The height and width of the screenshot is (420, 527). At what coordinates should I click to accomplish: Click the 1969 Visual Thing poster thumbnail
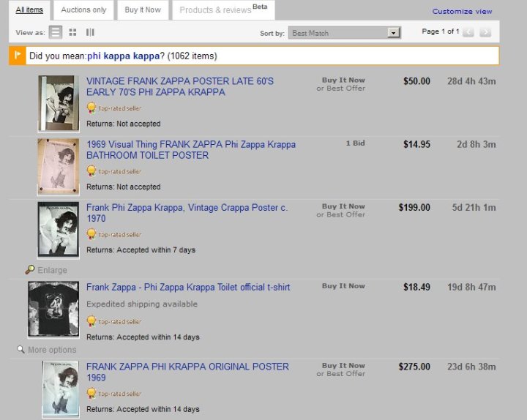coord(58,167)
